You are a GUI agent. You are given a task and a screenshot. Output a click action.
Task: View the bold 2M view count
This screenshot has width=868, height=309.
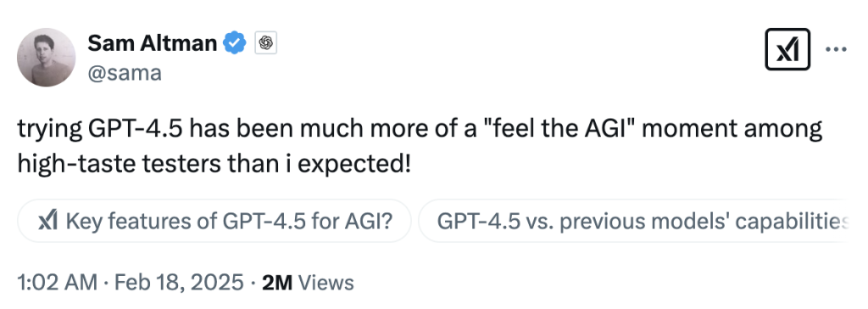(x=277, y=283)
